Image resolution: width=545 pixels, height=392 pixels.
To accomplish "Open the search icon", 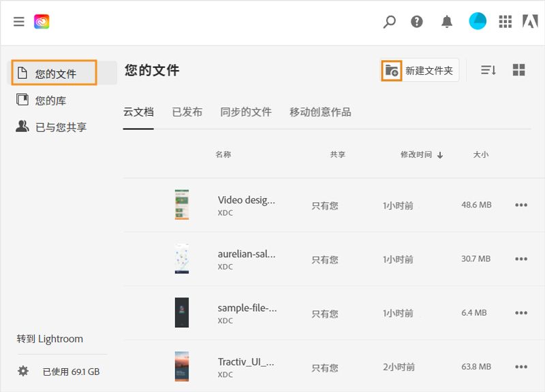I will pos(389,22).
